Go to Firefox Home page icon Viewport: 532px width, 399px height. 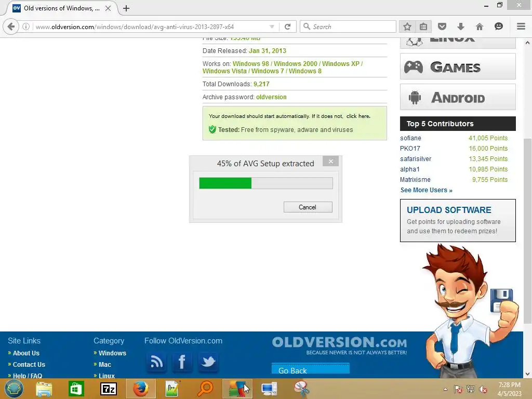tap(480, 26)
